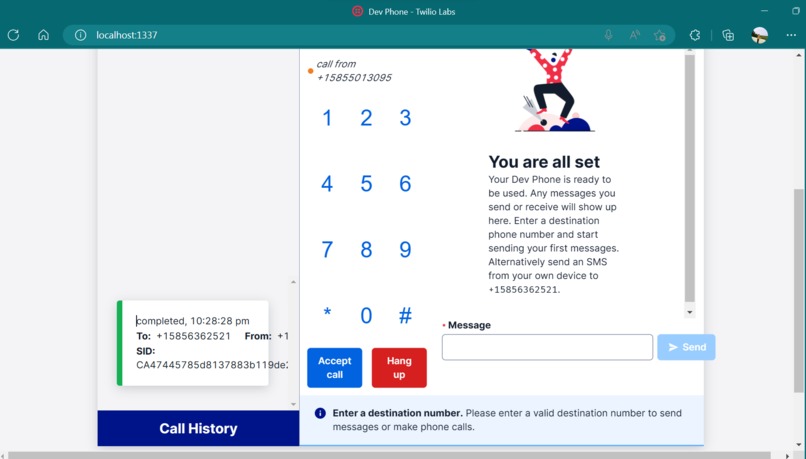Select the completed 10:28:28 pm call record
Viewport: 806px width, 459px height.
(193, 343)
